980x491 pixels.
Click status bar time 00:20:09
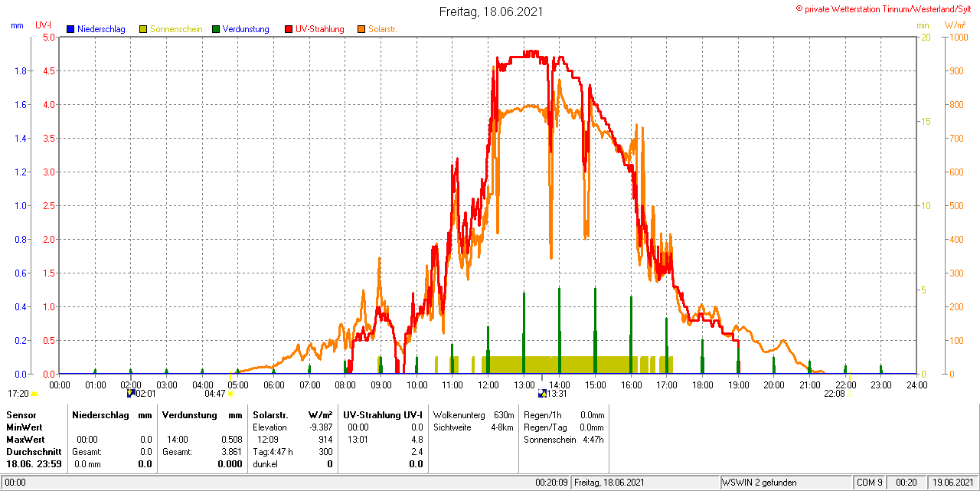pos(551,483)
